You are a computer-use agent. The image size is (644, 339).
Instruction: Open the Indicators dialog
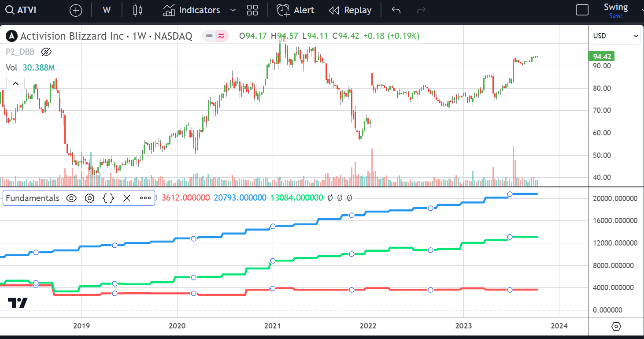192,10
